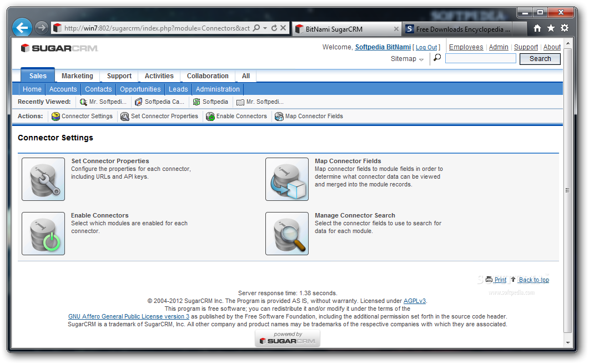This screenshot has height=364, width=589.
Task: Click the Connector Settings action icon
Action: coord(56,117)
